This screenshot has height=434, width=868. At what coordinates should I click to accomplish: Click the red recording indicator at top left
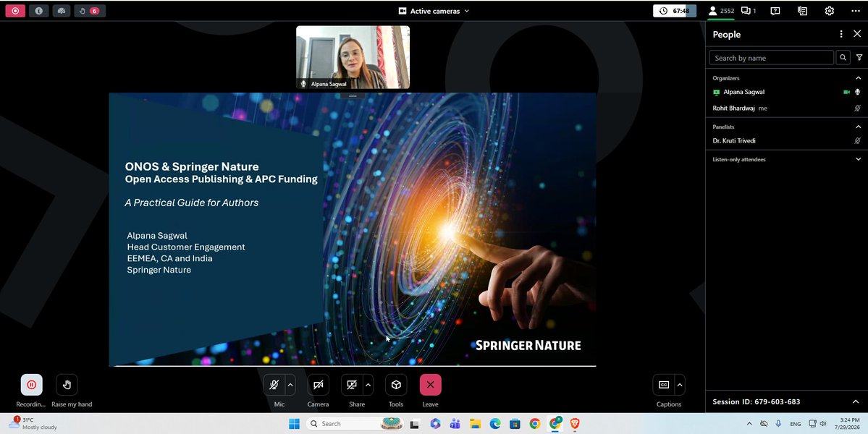(15, 11)
